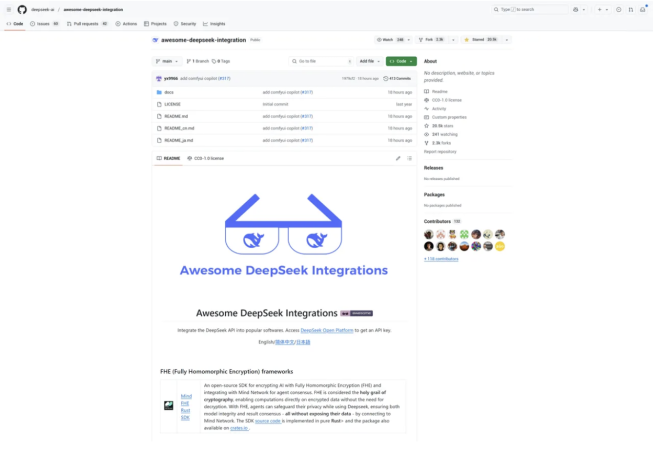
Task: Open the hamburger navigation menu
Action: pos(8,9)
